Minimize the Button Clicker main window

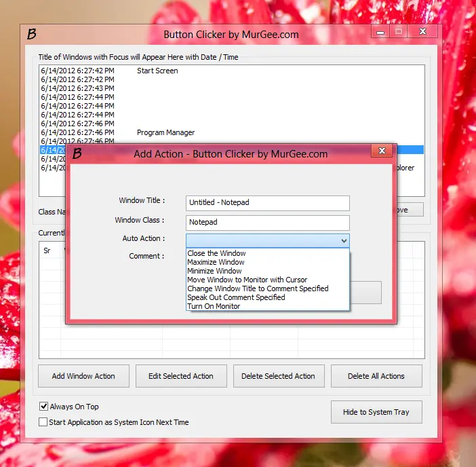(380, 32)
